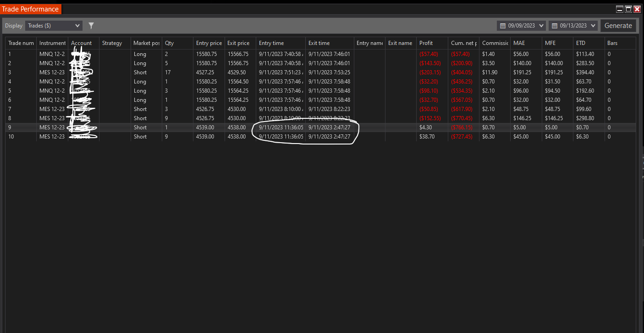The height and width of the screenshot is (333, 644).
Task: Click commission $11.90 in trade 3
Action: coord(490,72)
